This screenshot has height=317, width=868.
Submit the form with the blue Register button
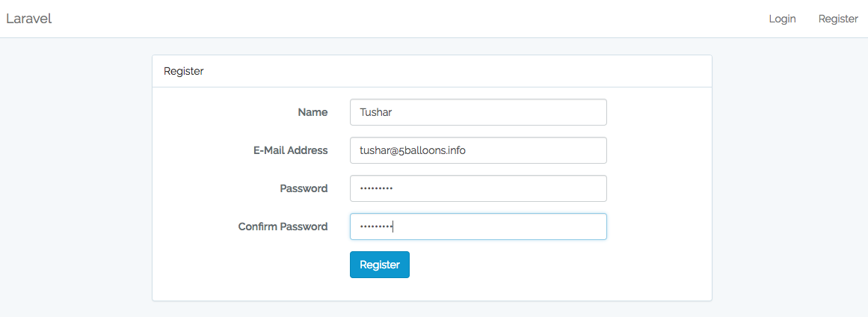pos(380,265)
